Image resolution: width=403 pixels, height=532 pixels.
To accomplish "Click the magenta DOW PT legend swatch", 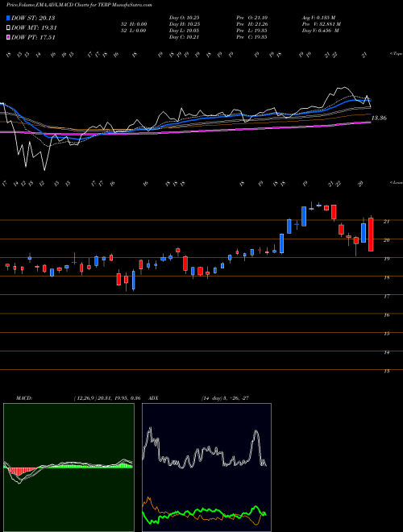I will (8, 37).
